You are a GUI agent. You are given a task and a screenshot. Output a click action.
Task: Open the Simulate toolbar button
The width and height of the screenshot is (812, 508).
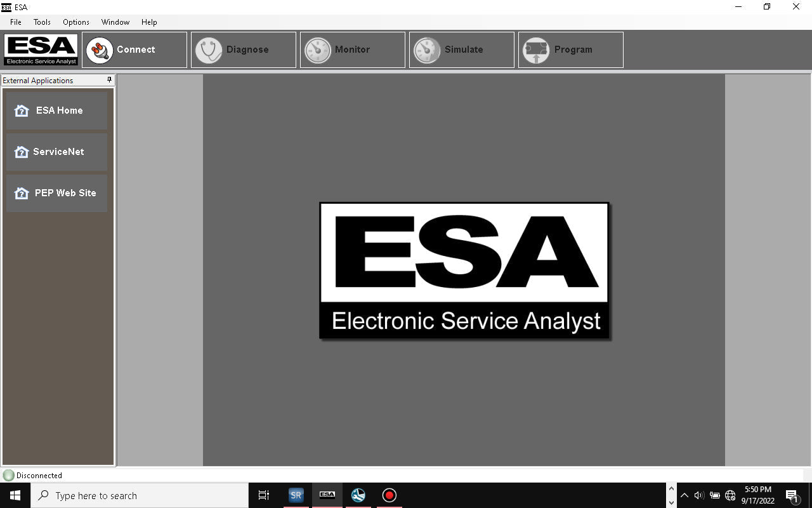[462, 50]
